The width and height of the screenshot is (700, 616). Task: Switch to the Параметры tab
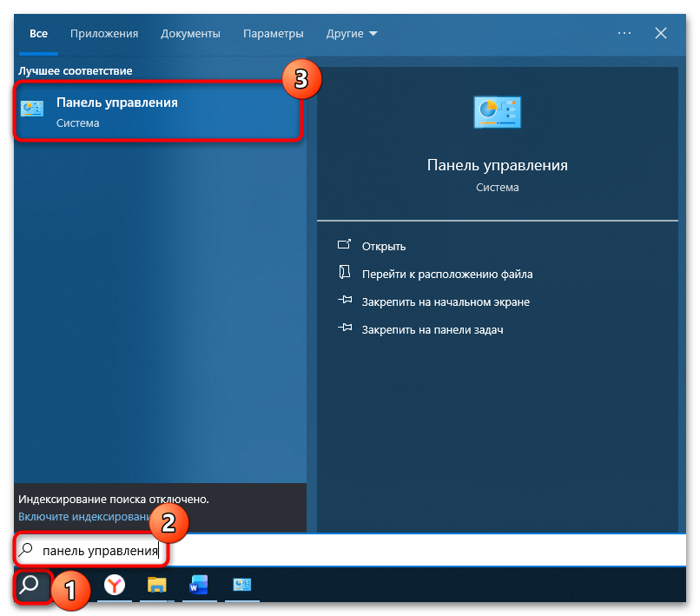[x=274, y=33]
